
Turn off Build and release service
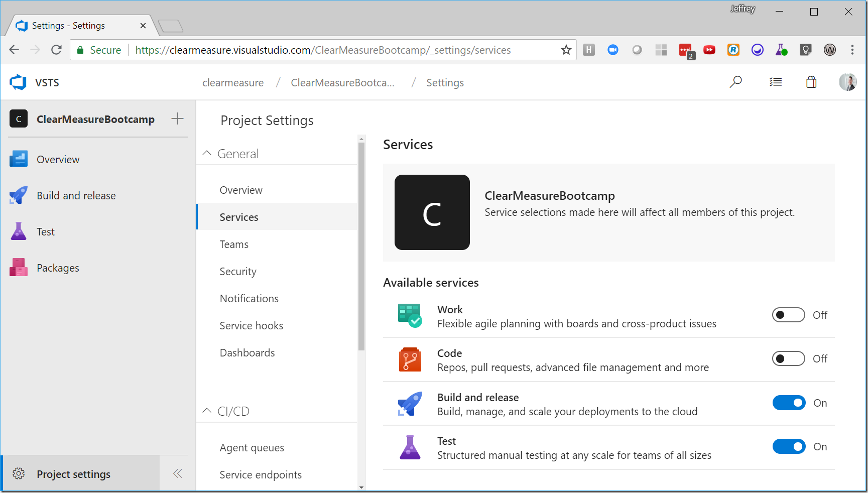click(x=789, y=403)
